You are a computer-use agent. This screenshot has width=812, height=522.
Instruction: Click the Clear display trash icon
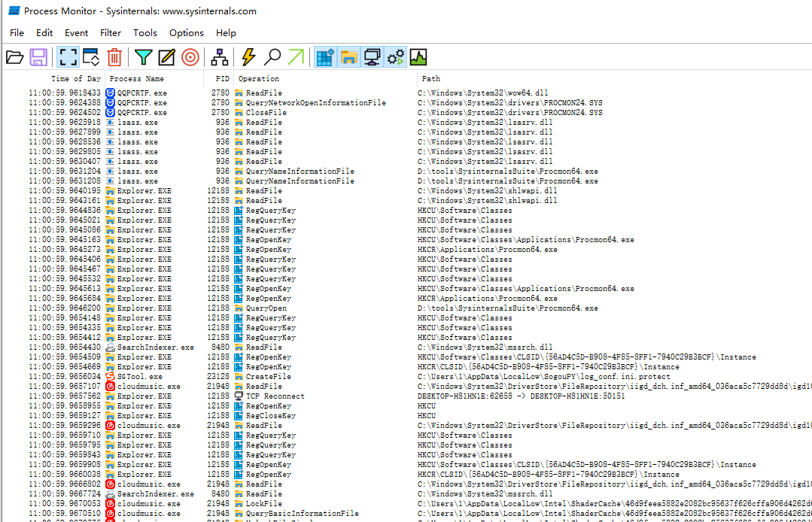tap(114, 57)
